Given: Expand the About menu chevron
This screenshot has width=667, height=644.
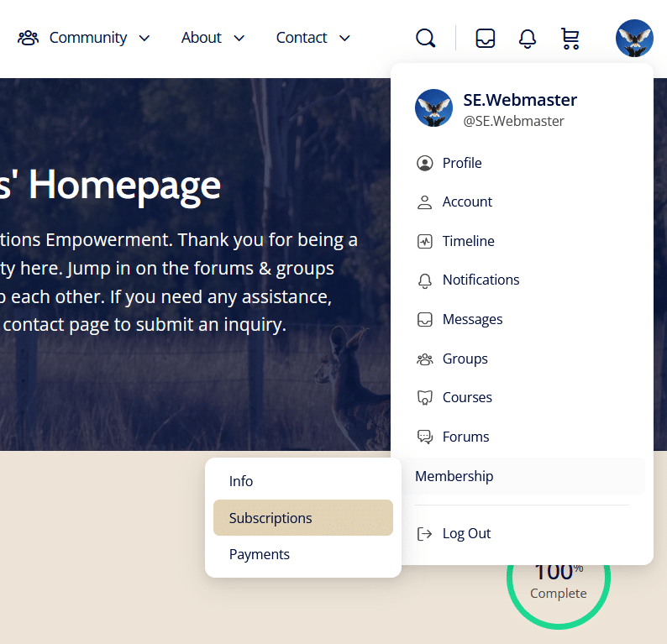Looking at the screenshot, I should 239,38.
